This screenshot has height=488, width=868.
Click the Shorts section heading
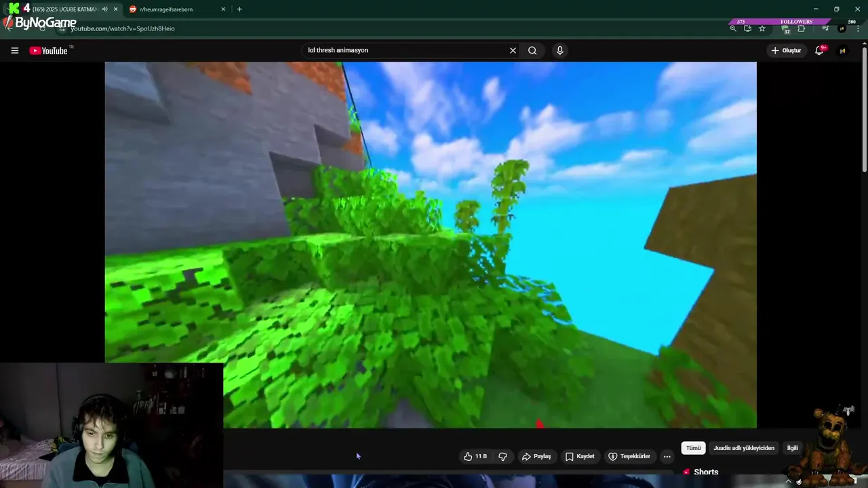706,472
